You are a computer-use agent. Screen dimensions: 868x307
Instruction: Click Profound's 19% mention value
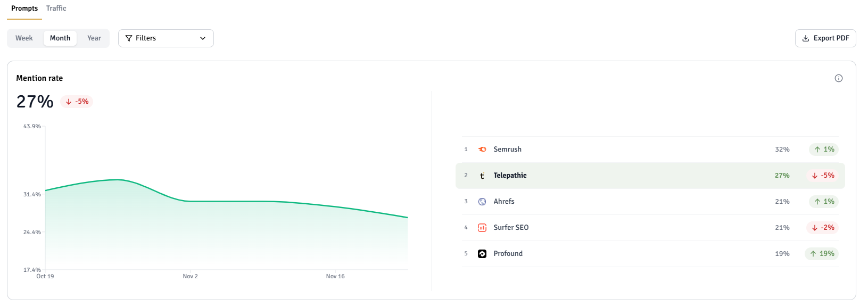782,254
